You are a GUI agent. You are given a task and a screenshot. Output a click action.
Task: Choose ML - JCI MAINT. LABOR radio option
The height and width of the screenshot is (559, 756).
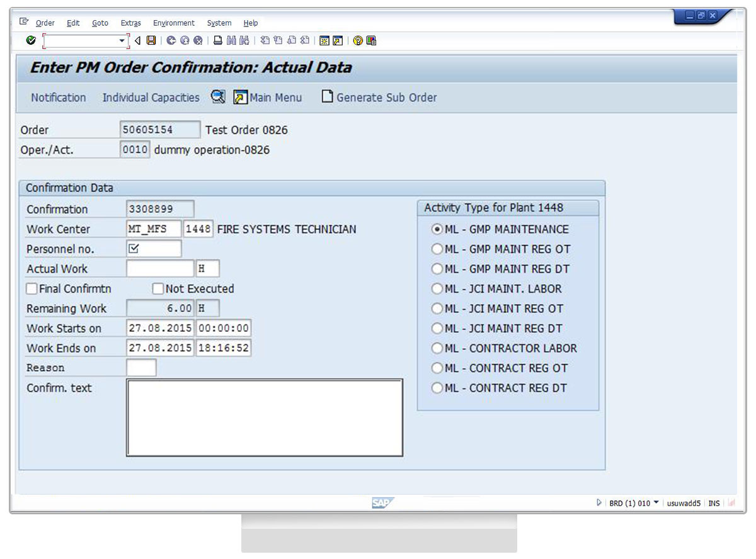click(x=437, y=289)
